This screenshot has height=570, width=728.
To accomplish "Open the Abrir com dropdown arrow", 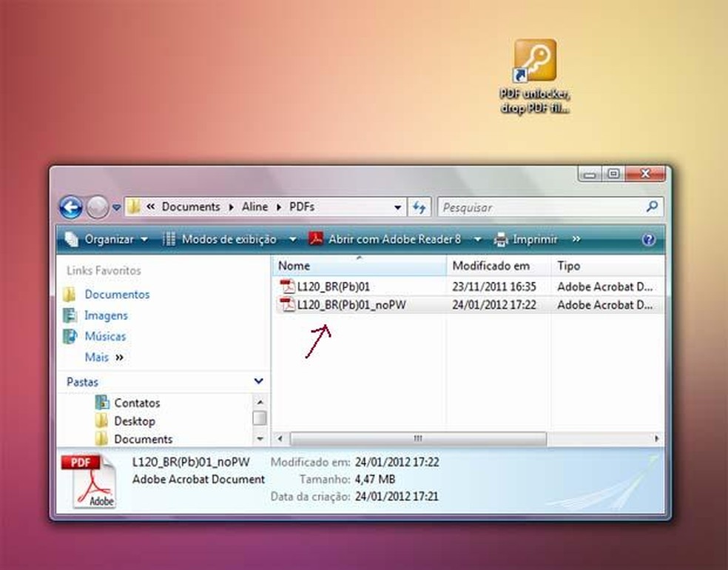I will point(477,240).
